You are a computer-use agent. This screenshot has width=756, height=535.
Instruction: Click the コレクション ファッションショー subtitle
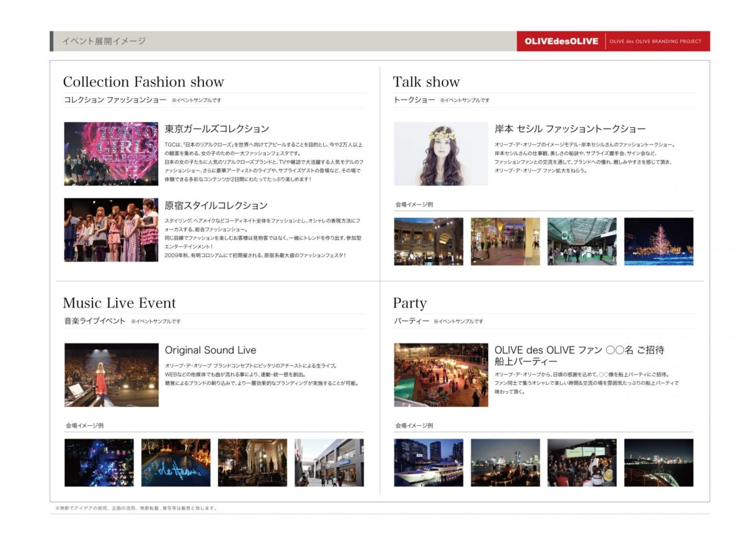pos(115,100)
